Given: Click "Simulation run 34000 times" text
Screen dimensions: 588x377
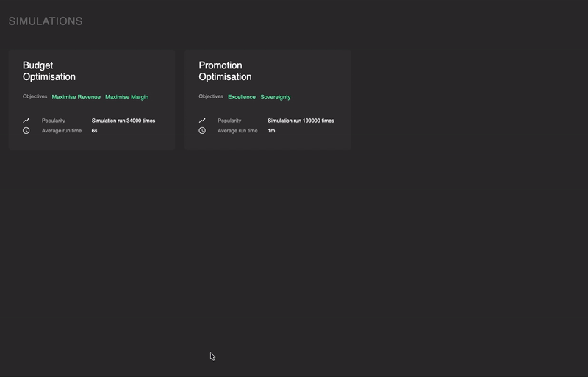Looking at the screenshot, I should coord(123,121).
